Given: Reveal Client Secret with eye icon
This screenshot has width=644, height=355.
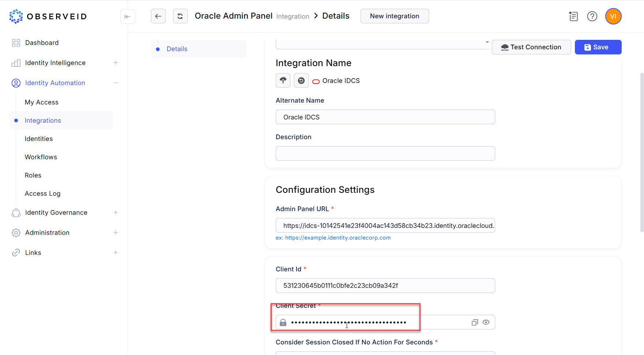Looking at the screenshot, I should [x=486, y=322].
